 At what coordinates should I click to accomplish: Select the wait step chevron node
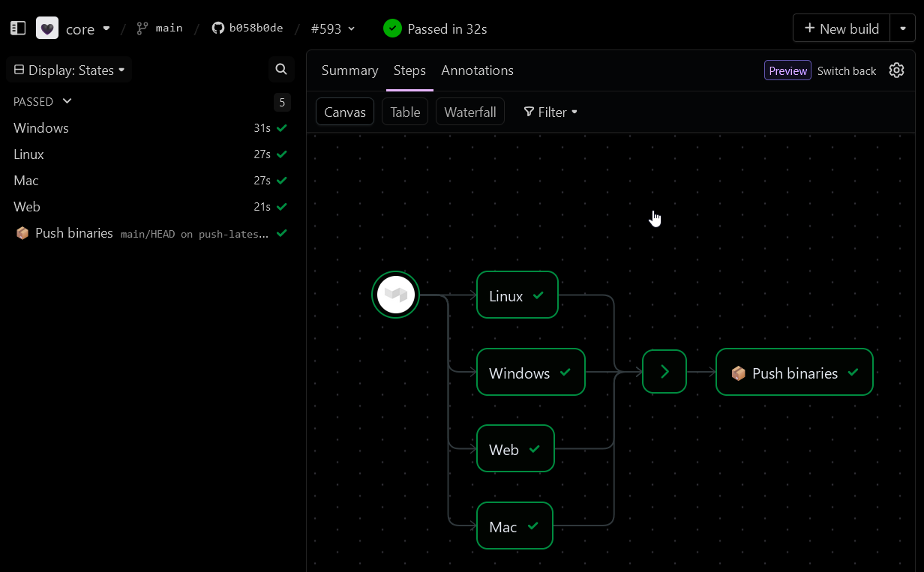(664, 372)
